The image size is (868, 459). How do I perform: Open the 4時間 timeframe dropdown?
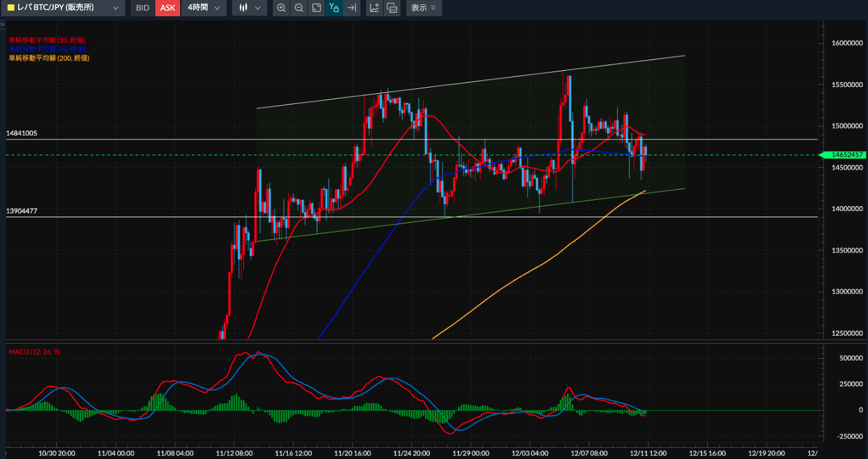pyautogui.click(x=203, y=8)
